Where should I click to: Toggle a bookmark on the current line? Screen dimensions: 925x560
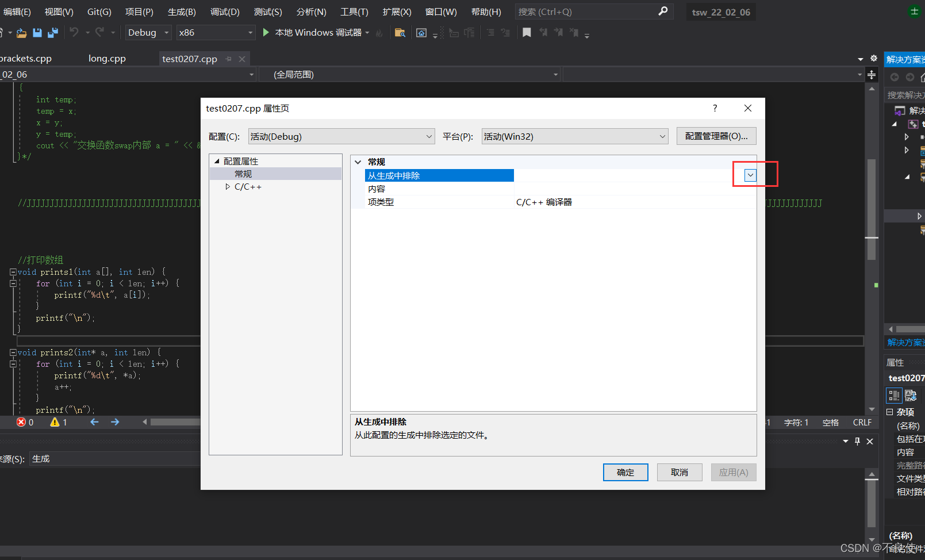pyautogui.click(x=527, y=33)
